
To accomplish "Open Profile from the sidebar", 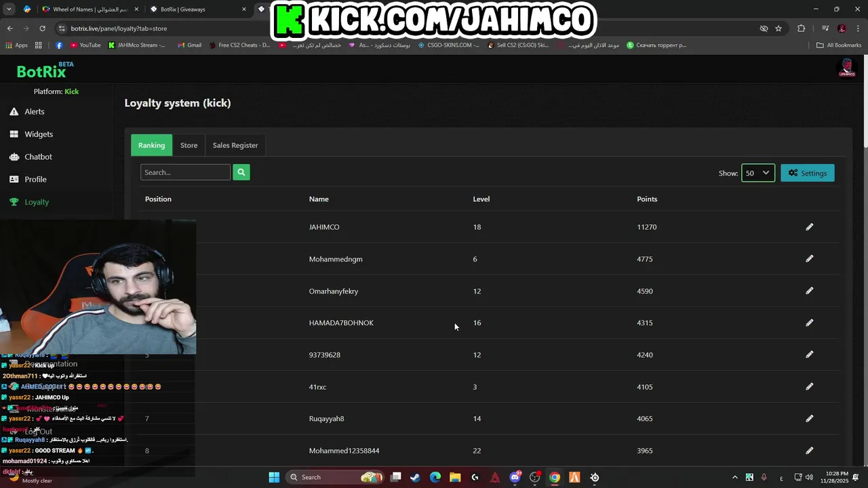I will click(x=28, y=180).
